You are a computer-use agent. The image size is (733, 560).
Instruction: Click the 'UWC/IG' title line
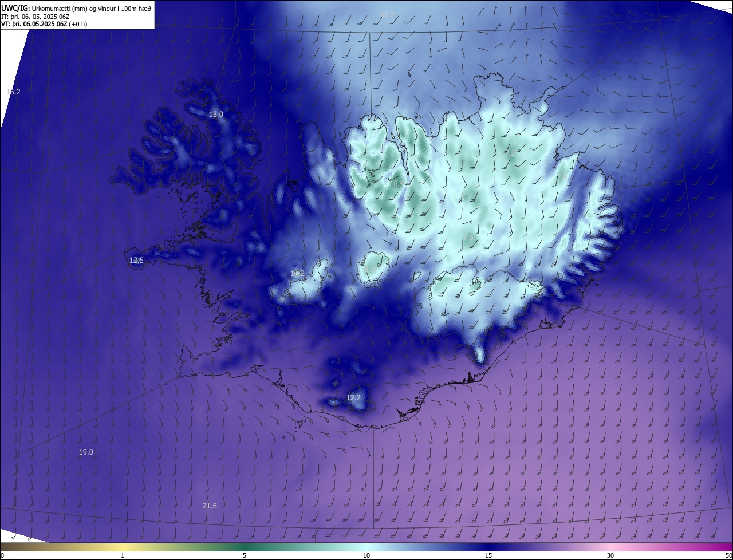pos(76,8)
